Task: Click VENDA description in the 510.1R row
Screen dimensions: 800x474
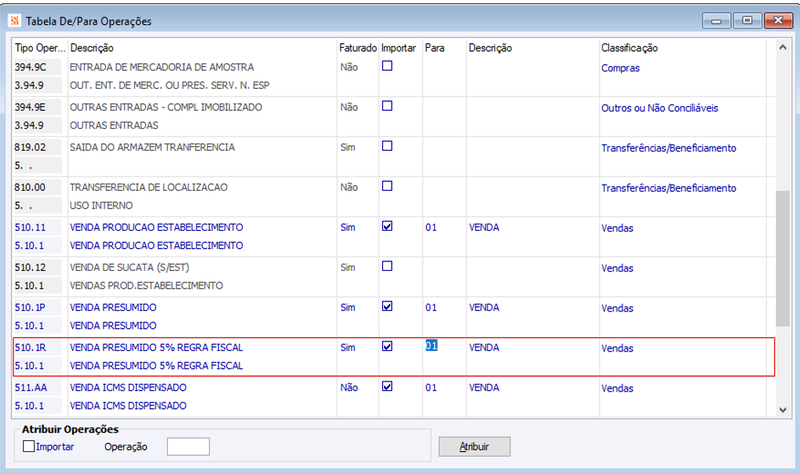Action: tap(484, 347)
